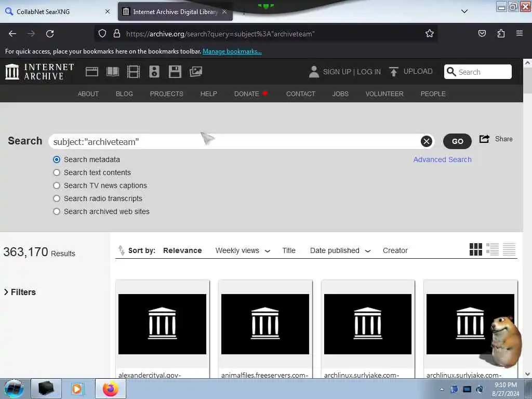Toggle the sort direction arrows
This screenshot has height=399, width=532.
[121, 250]
